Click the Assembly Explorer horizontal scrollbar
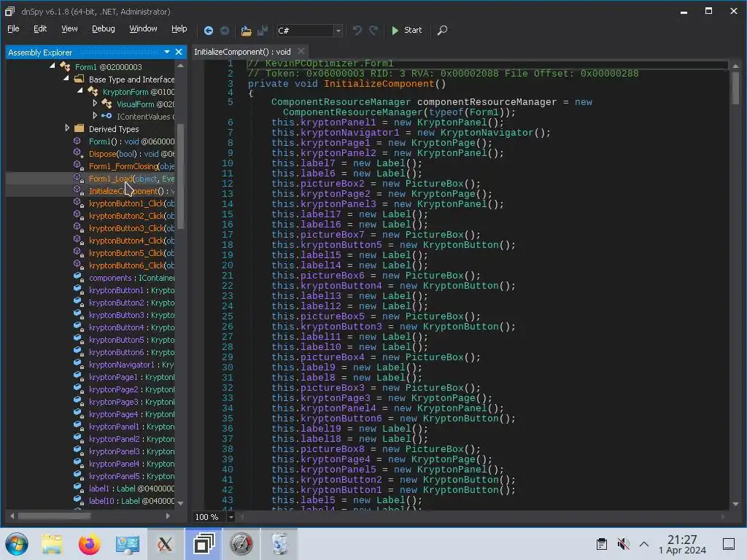This screenshot has height=560, width=747. (54, 516)
